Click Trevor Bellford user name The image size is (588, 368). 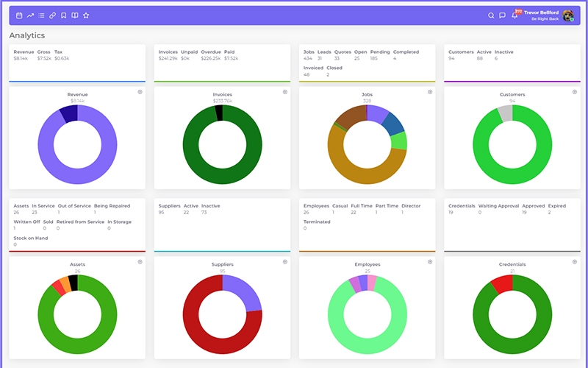pyautogui.click(x=541, y=13)
